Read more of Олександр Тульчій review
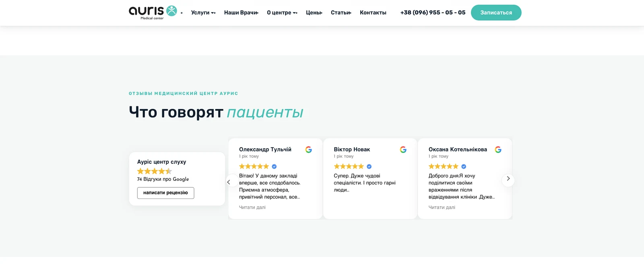644x269 pixels. (x=252, y=207)
